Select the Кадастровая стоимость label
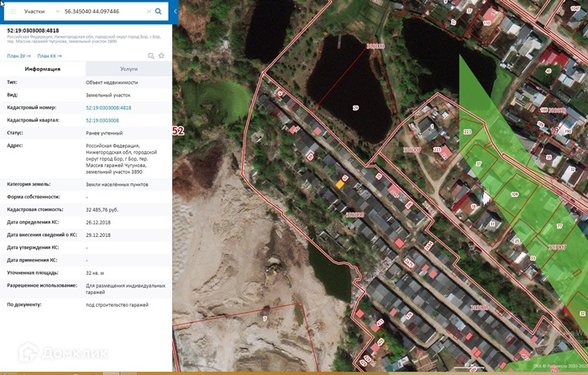588x375 pixels. click(x=35, y=209)
